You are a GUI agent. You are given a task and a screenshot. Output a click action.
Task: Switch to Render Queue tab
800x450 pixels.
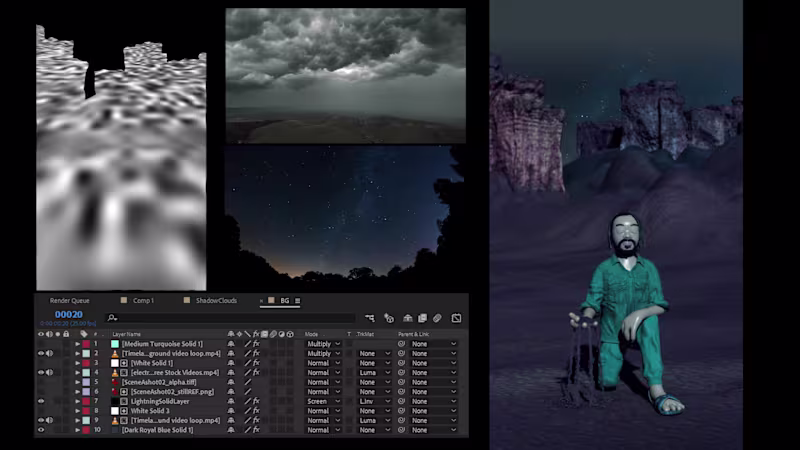(x=69, y=301)
